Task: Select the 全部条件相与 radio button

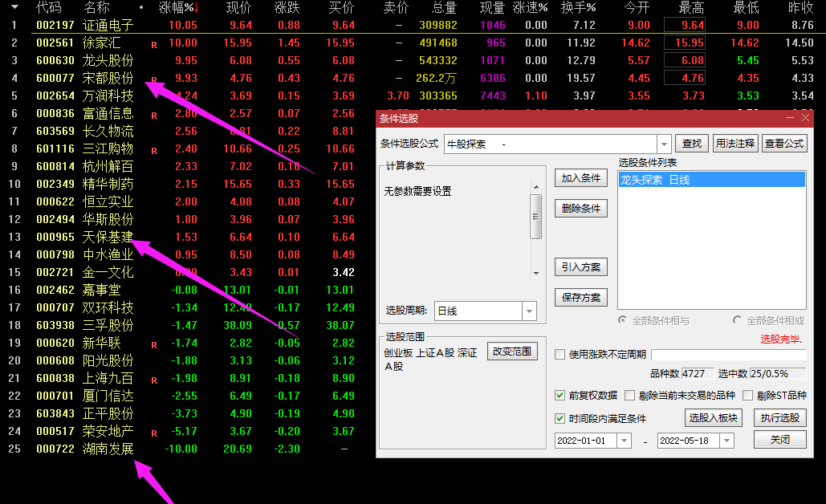Action: 623,320
